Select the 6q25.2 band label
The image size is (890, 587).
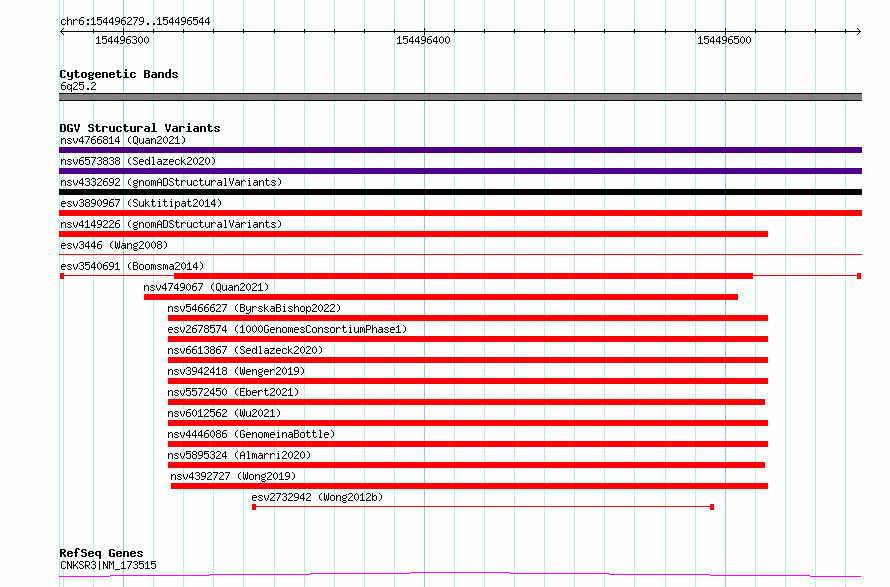point(78,86)
